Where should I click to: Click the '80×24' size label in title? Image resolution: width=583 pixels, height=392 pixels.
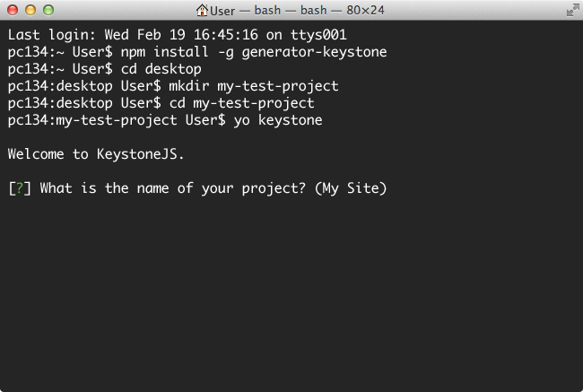pyautogui.click(x=365, y=11)
